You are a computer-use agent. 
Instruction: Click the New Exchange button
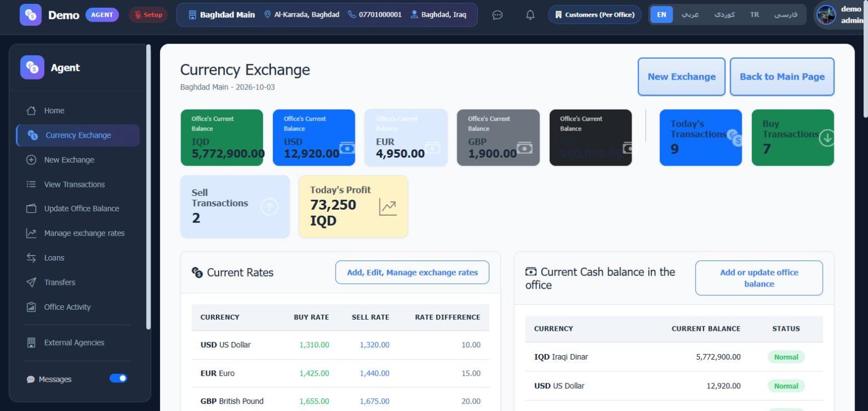681,77
